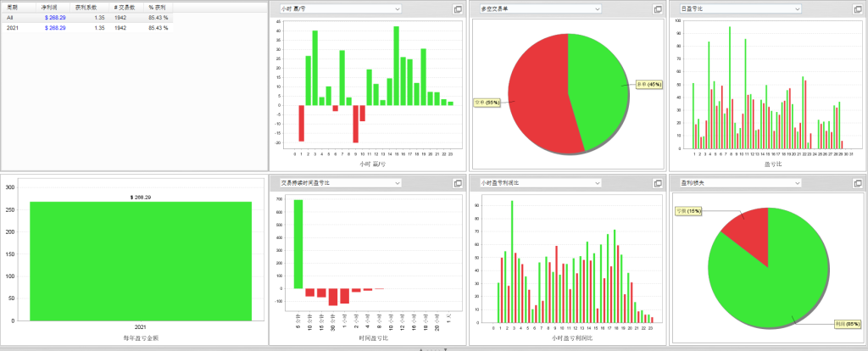Screen dimensions: 868x351
Task: Pop out the 日盈亏比 chart panel
Action: (858, 8)
